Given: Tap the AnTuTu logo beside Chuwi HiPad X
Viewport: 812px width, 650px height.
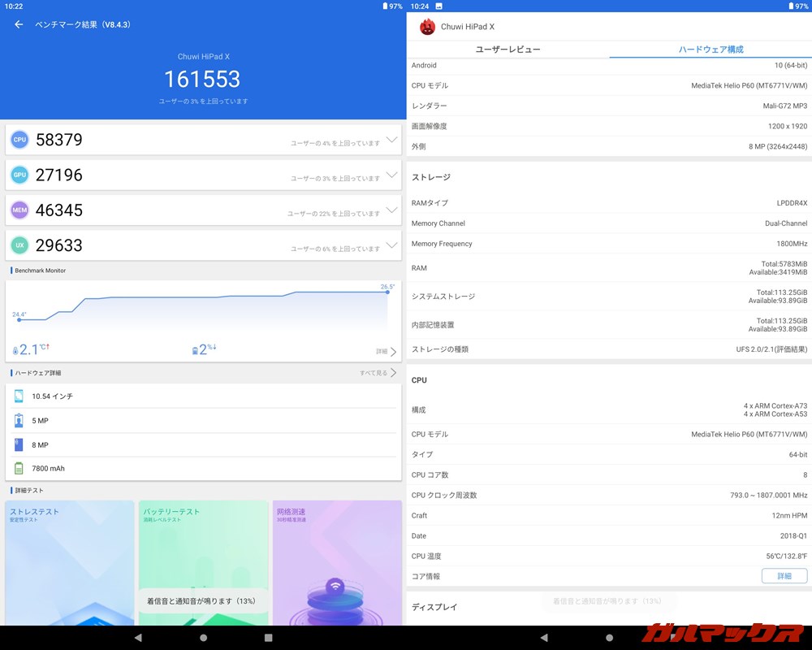Looking at the screenshot, I should pyautogui.click(x=425, y=26).
